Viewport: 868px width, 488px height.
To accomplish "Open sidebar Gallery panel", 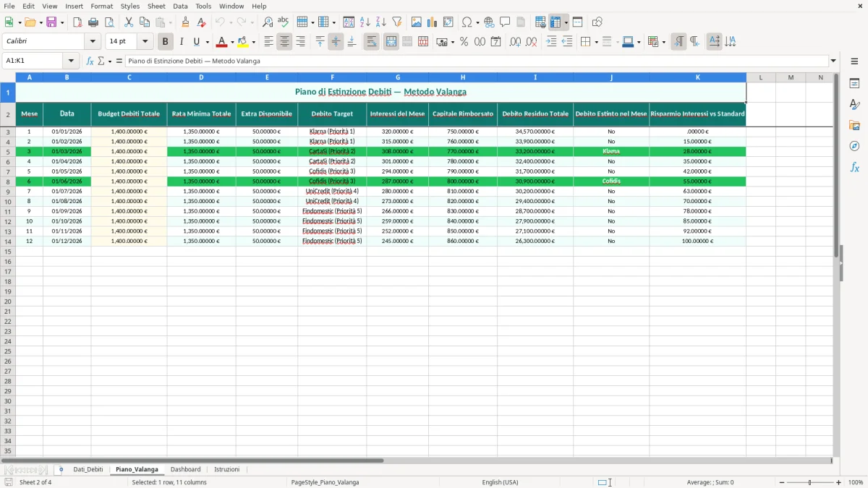I will (854, 126).
